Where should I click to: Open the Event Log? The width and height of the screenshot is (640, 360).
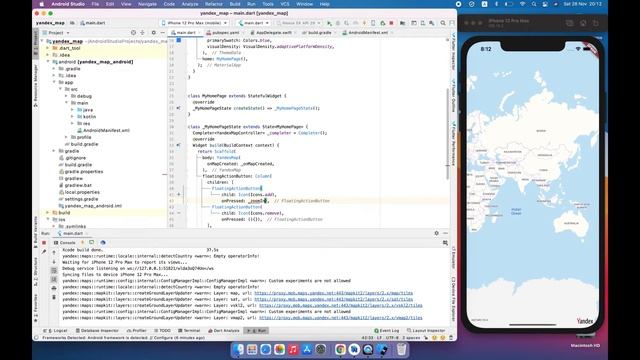pyautogui.click(x=387, y=331)
